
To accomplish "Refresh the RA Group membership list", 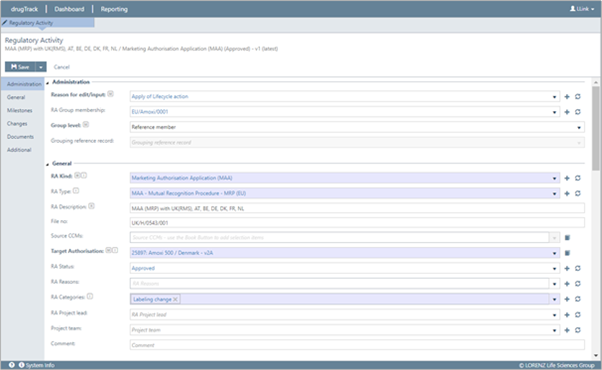I will [577, 112].
